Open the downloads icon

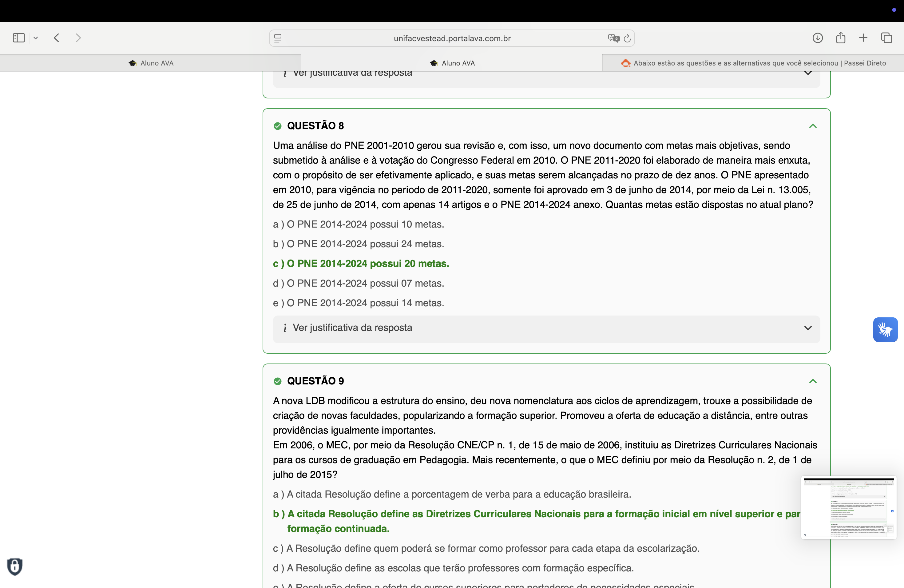(x=817, y=38)
